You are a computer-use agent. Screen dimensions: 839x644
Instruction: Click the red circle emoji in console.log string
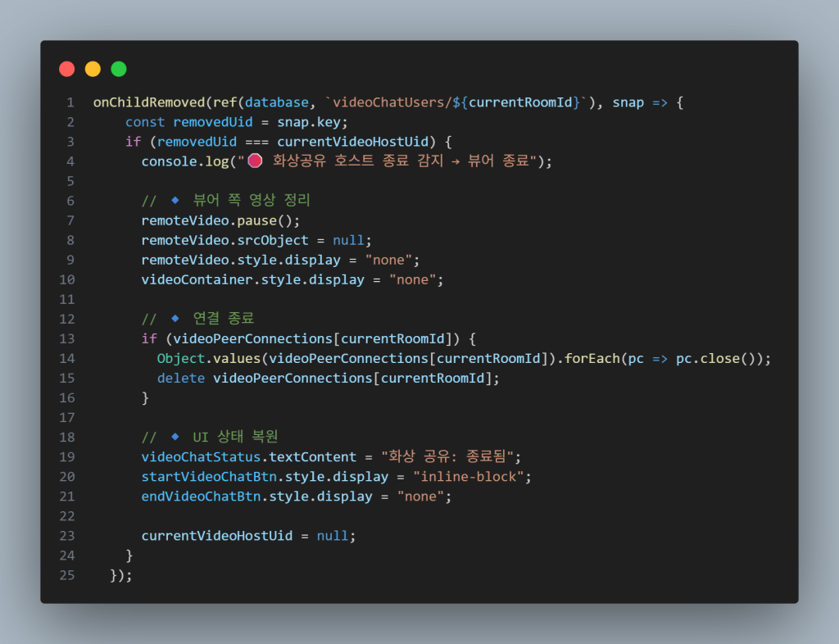[x=255, y=161]
